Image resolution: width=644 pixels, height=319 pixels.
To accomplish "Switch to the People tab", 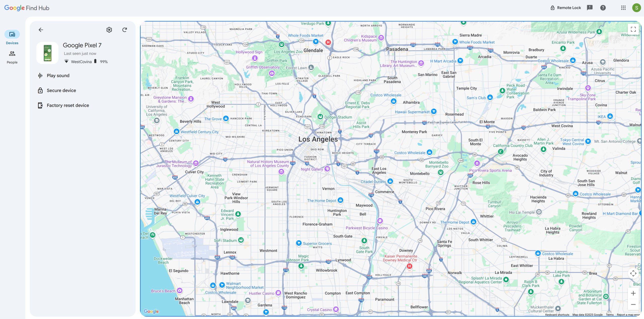I will pos(12,57).
